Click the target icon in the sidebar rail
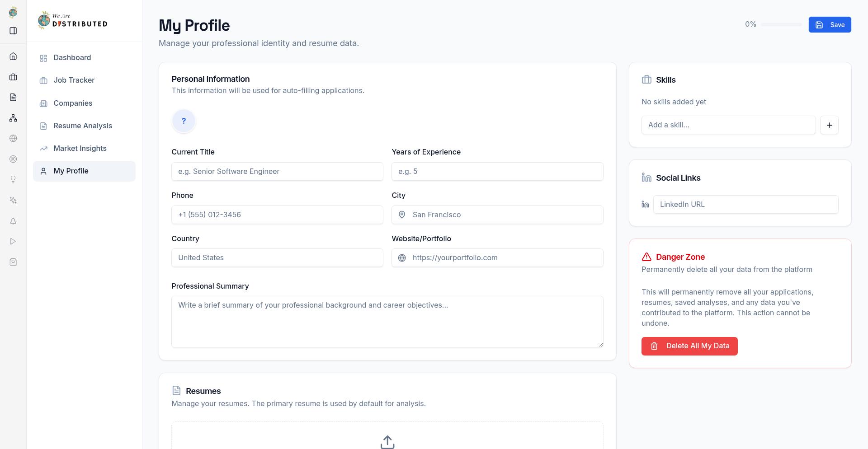 (x=13, y=159)
